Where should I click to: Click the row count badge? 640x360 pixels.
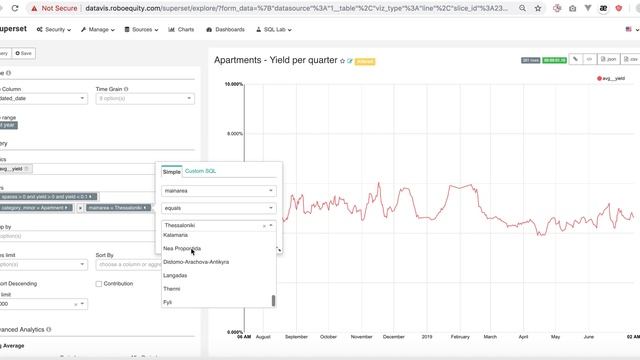coord(531,60)
